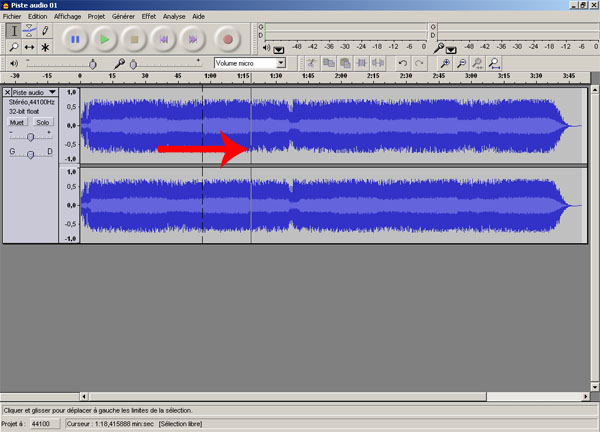
Task: Open the Piste audio track menu
Action: 52,92
